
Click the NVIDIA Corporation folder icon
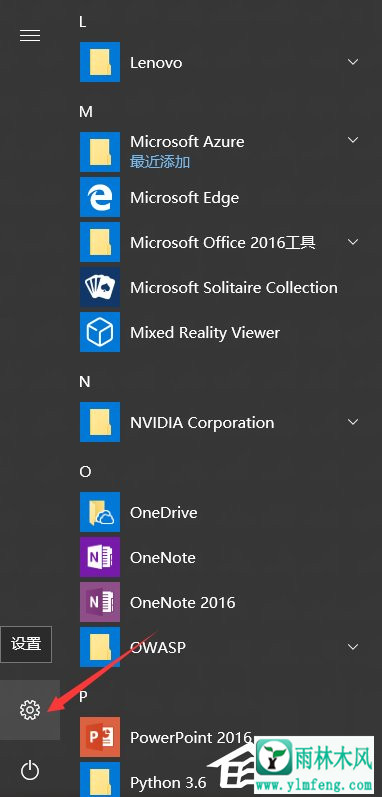(x=100, y=422)
